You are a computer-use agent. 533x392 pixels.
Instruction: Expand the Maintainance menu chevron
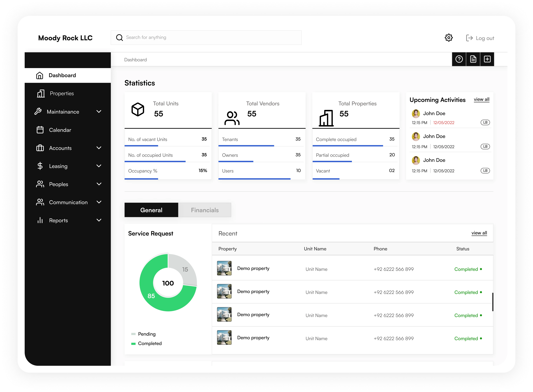pyautogui.click(x=99, y=112)
